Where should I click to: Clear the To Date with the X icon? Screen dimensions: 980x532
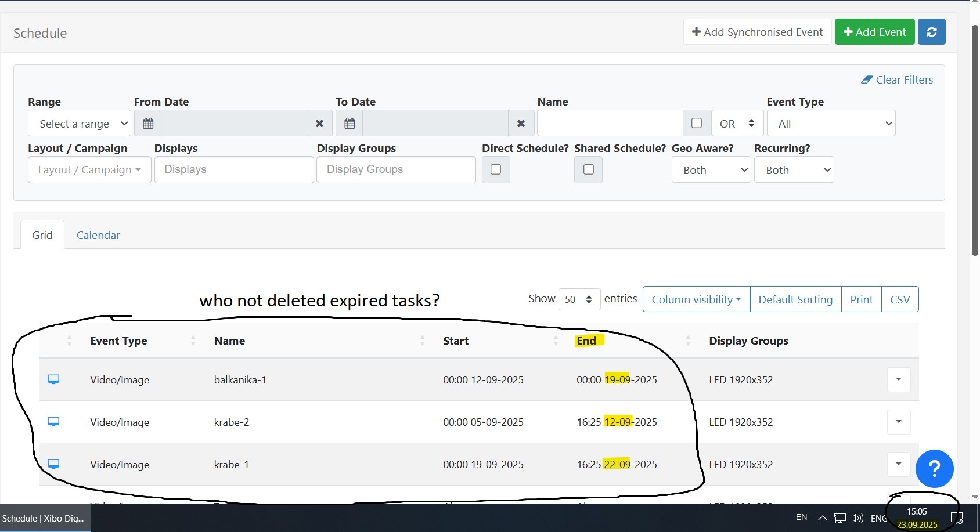pyautogui.click(x=521, y=124)
